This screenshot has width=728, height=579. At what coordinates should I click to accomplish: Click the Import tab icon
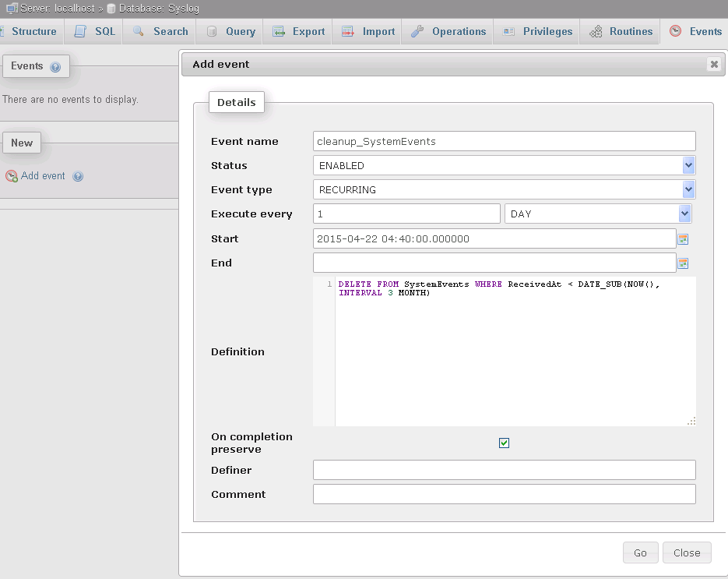[348, 31]
